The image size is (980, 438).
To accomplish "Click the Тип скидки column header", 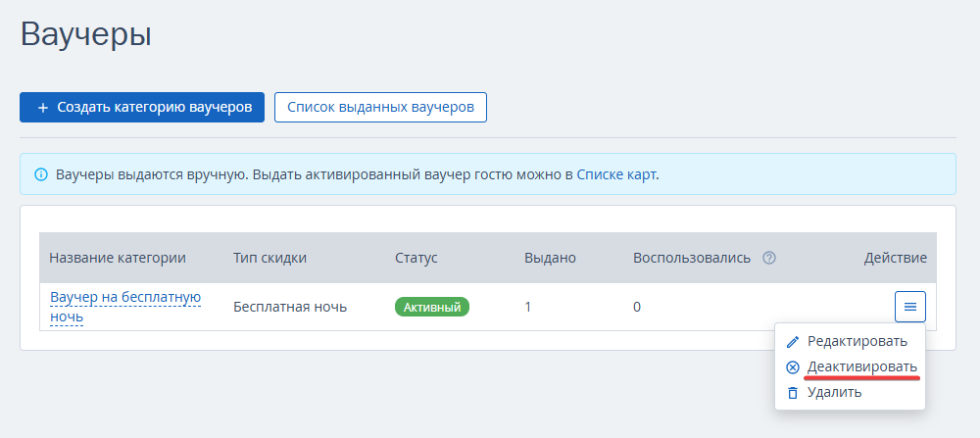I will [270, 258].
